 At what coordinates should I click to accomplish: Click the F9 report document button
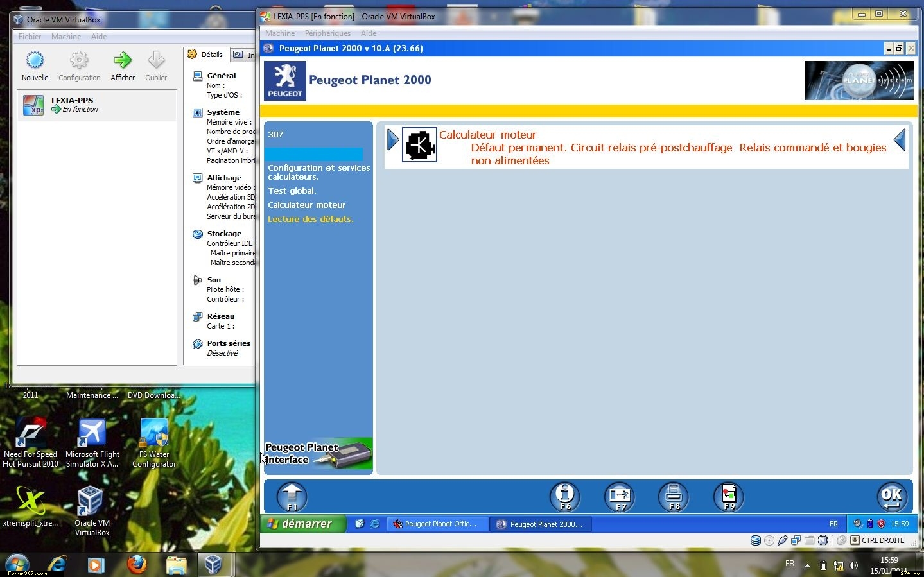click(x=729, y=497)
